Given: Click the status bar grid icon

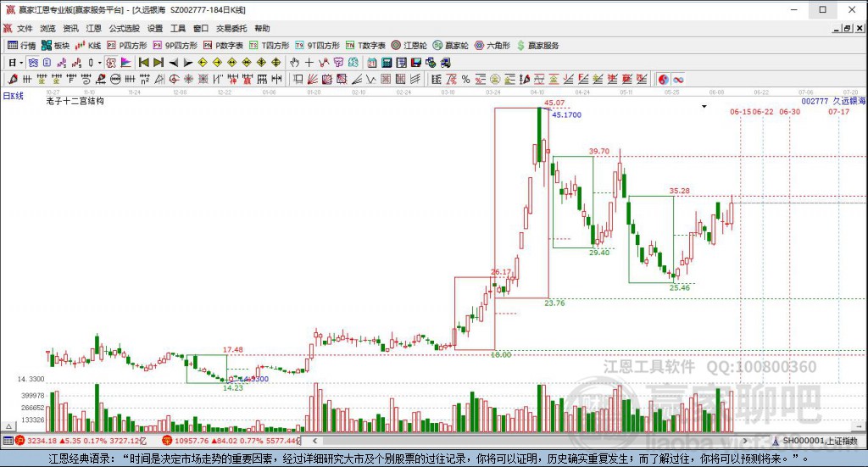Looking at the screenshot, I should point(7,441).
